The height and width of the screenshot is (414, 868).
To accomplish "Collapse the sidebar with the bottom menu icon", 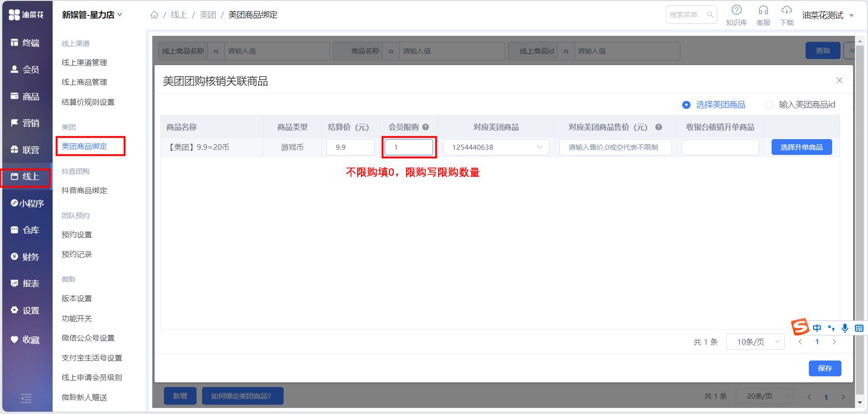I will tap(27, 399).
